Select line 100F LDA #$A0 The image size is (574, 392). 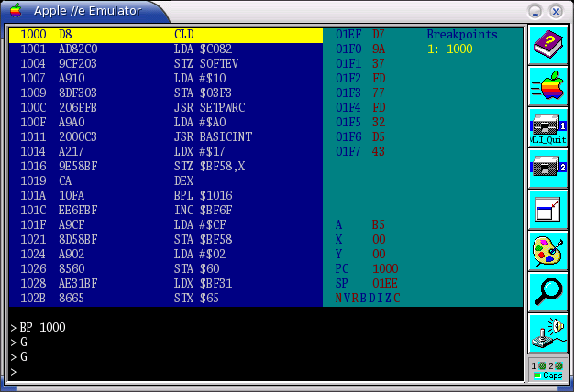pos(166,123)
